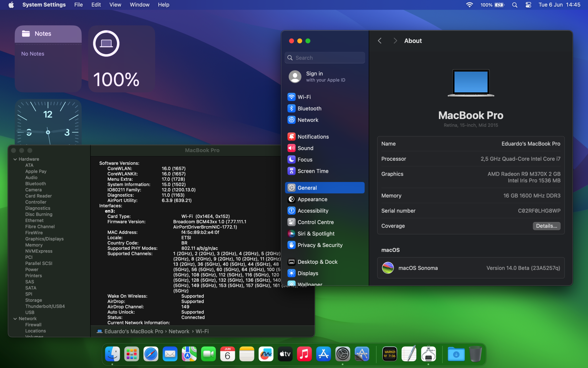This screenshot has width=588, height=368.
Task: Open Notifications settings pane
Action: pyautogui.click(x=313, y=137)
